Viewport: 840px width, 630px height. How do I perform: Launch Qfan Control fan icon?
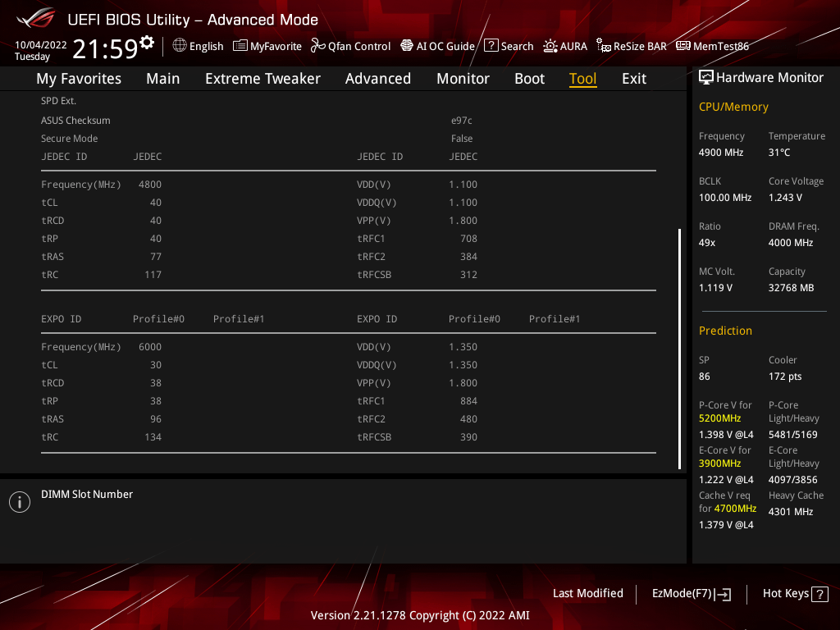point(318,46)
